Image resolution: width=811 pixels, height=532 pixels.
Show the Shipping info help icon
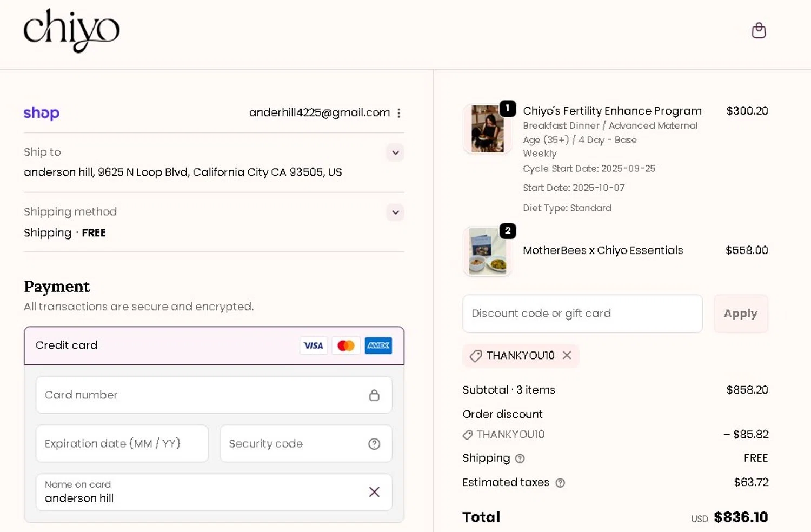(520, 458)
